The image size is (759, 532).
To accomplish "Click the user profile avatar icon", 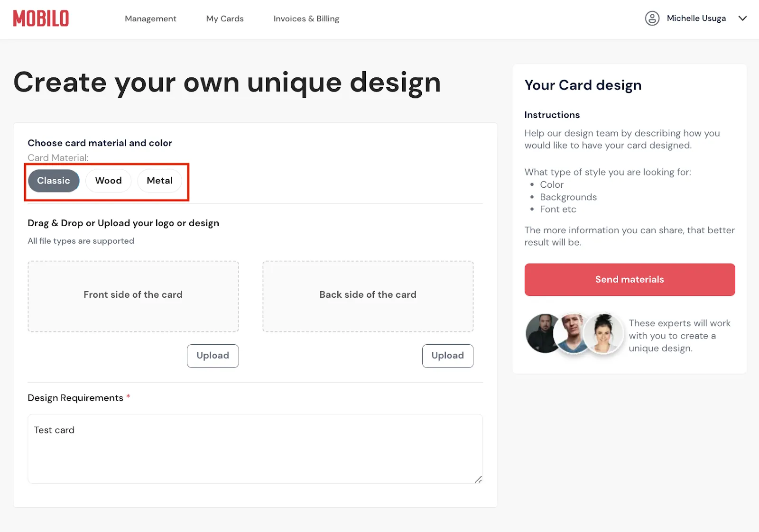I will click(652, 18).
